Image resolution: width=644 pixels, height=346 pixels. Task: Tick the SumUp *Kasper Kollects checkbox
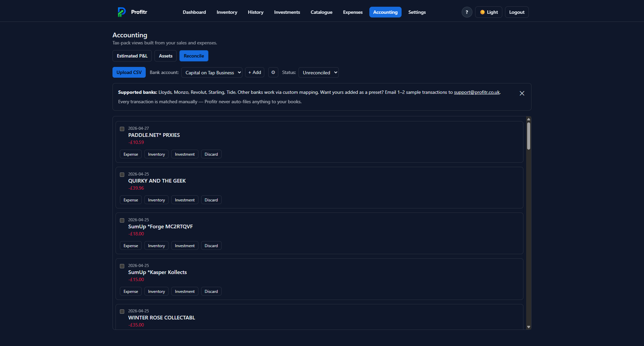click(x=122, y=266)
